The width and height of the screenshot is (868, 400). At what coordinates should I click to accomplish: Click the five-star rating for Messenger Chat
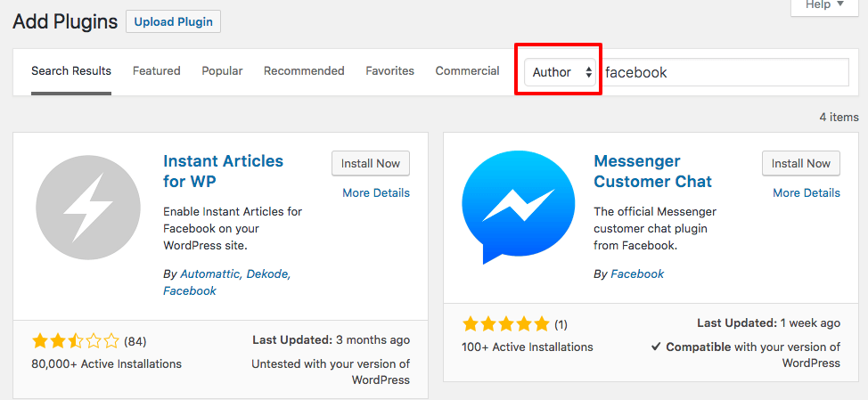506,323
